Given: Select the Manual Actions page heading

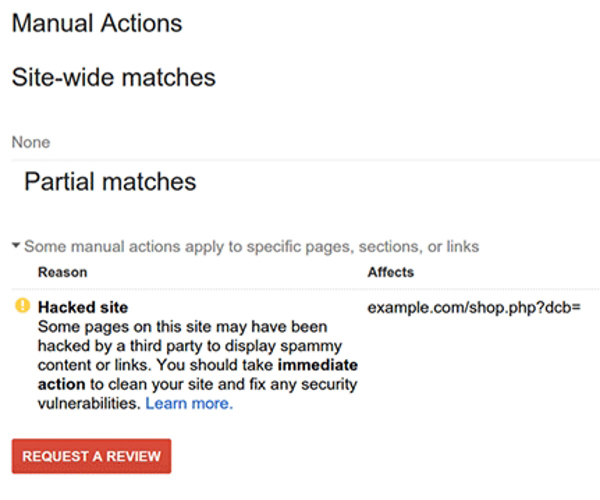Looking at the screenshot, I should coord(97,23).
